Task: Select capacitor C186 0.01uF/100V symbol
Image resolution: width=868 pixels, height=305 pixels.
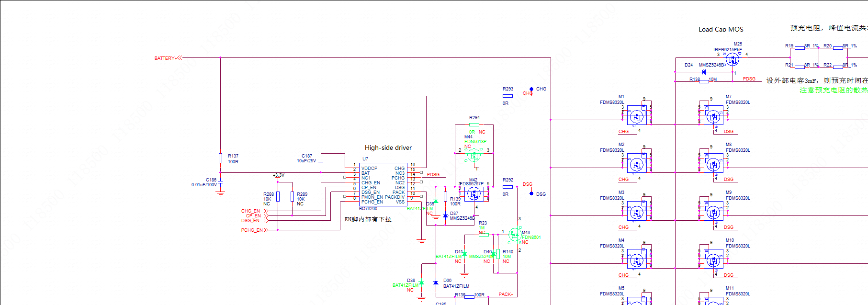Action: point(220,182)
